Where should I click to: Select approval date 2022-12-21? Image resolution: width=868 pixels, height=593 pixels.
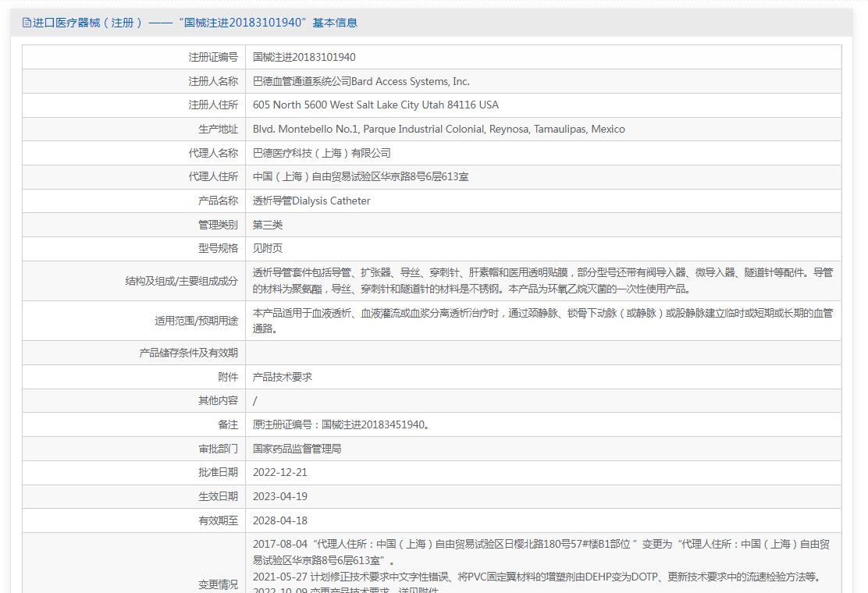(279, 472)
